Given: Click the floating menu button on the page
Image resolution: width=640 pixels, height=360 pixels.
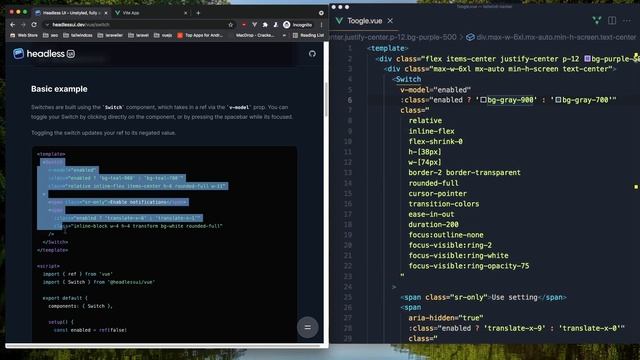Looking at the screenshot, I should pos(307,327).
